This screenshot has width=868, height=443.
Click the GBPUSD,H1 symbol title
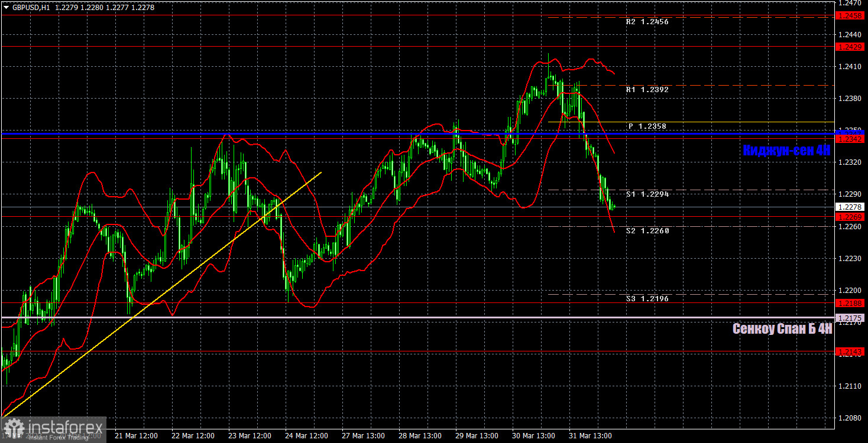point(30,7)
